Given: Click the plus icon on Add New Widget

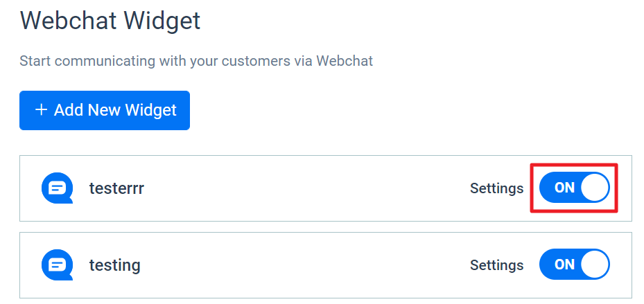Looking at the screenshot, I should [41, 110].
